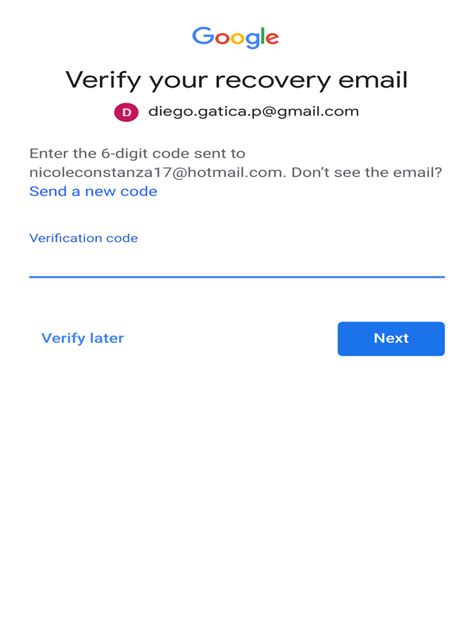
Task: Click the Send a new code link
Action: pyautogui.click(x=93, y=191)
